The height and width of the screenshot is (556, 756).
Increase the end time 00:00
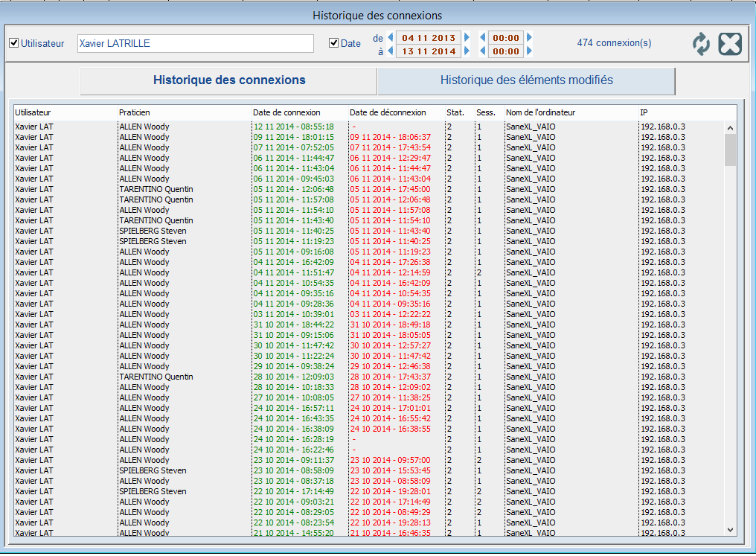529,51
